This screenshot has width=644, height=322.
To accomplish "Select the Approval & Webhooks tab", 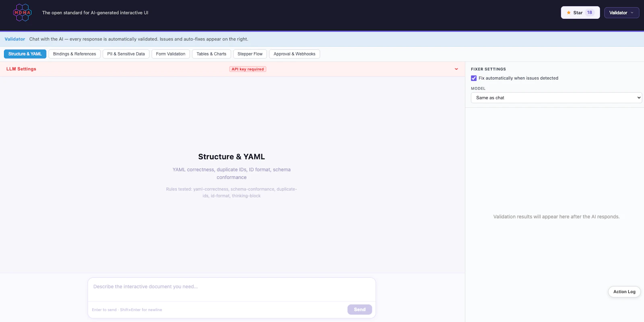I will (x=294, y=54).
